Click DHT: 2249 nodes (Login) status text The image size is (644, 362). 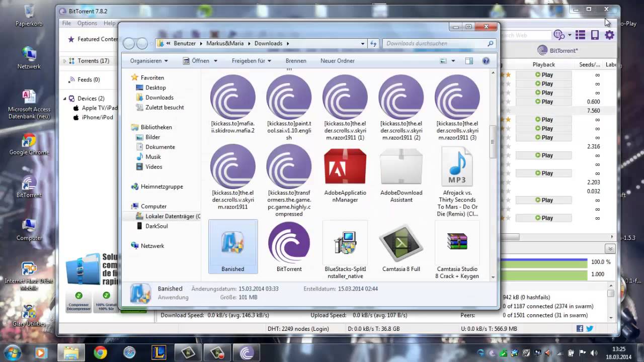[x=298, y=329]
